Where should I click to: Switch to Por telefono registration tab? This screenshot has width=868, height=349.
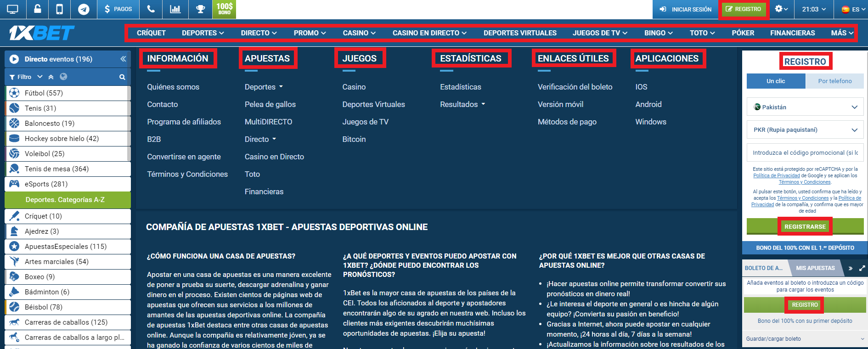coord(835,81)
